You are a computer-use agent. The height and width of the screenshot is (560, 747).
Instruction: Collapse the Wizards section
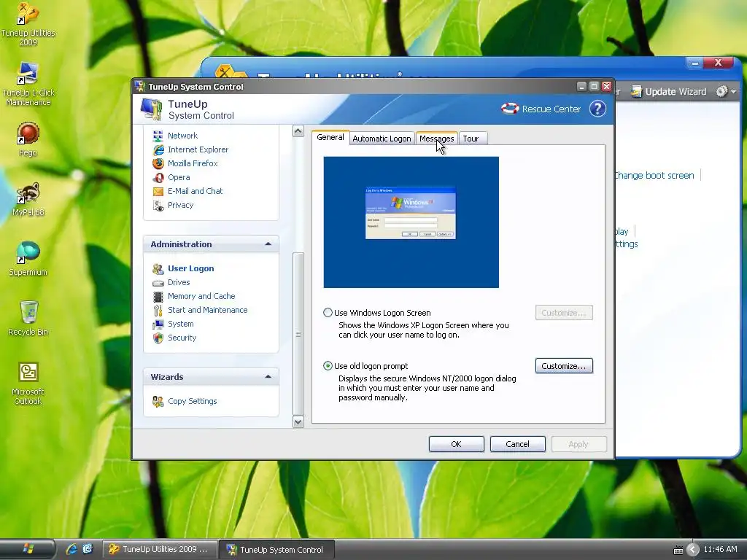268,377
